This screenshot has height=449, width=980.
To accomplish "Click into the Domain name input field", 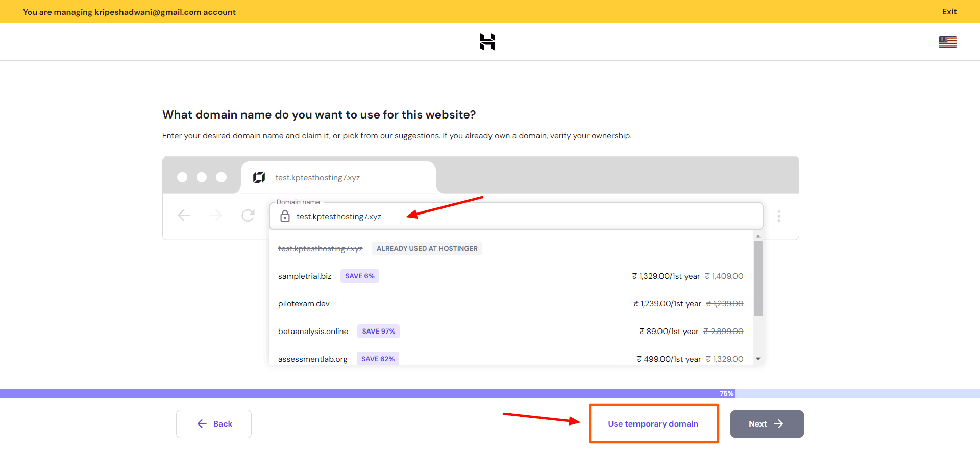I will pyautogui.click(x=561, y=217).
